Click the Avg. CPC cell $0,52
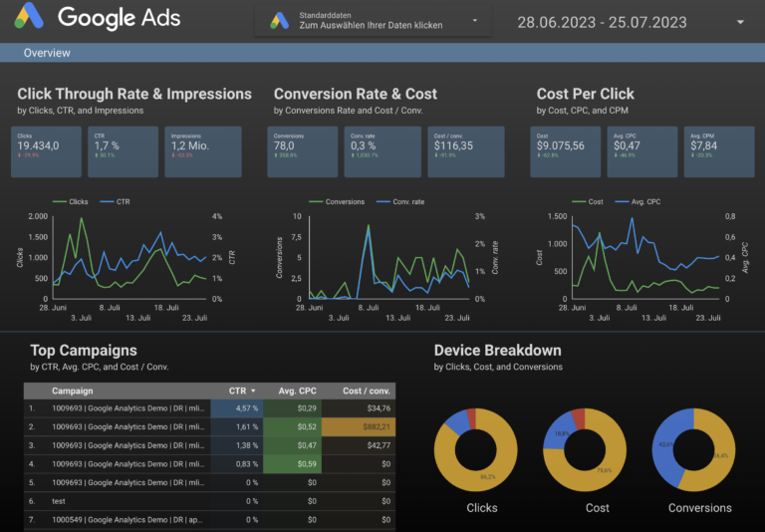Screen dimensions: 765x532 [292, 426]
